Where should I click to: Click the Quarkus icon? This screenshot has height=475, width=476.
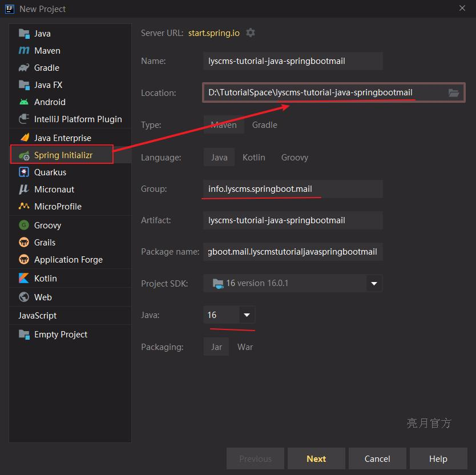24,172
